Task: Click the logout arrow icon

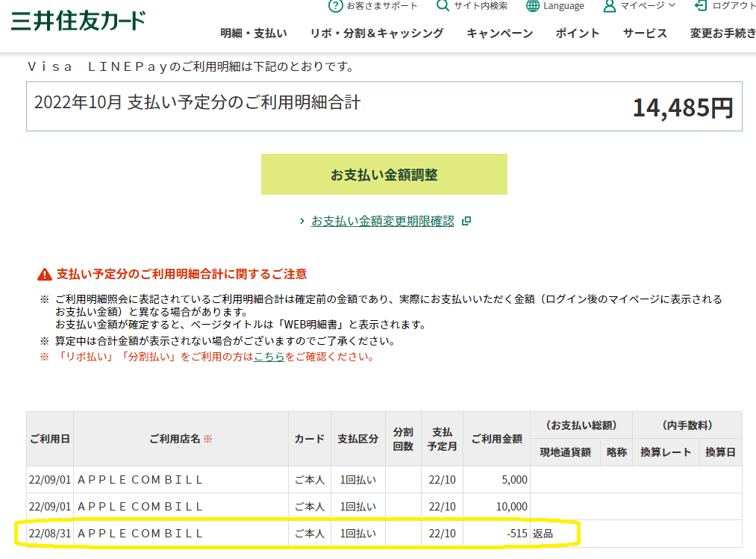Action: pos(700,5)
